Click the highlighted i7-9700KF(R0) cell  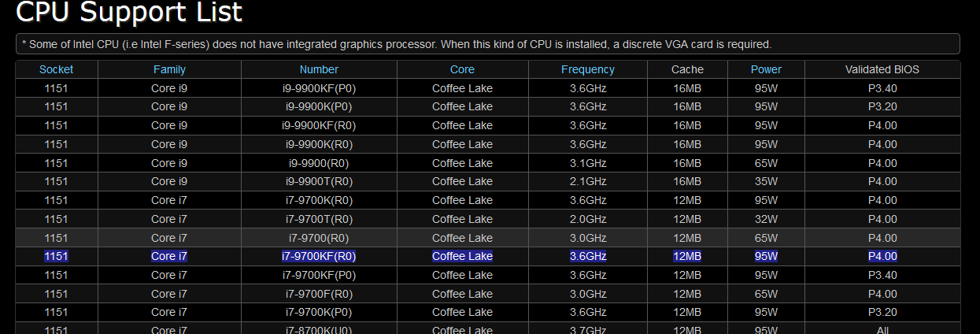pos(319,256)
